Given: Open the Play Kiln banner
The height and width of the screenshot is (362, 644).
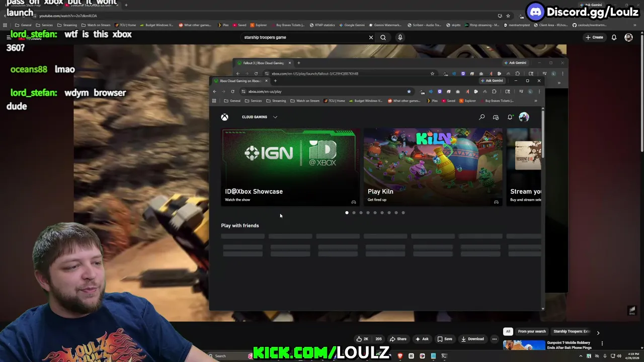Looking at the screenshot, I should (x=433, y=167).
